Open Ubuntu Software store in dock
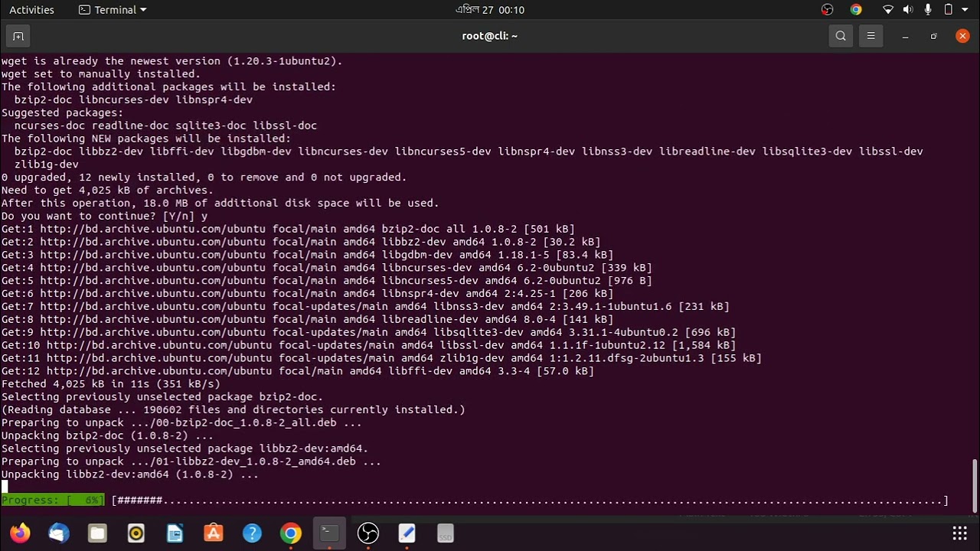Viewport: 980px width, 551px height. (214, 533)
